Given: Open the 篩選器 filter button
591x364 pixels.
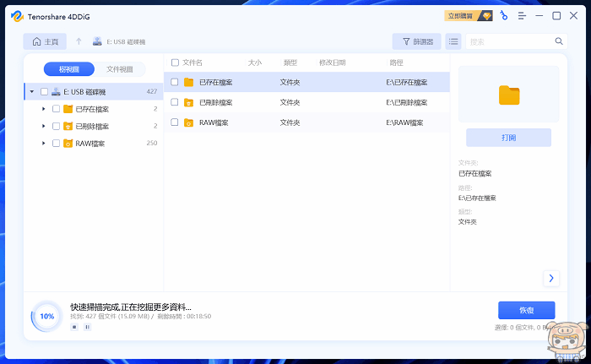Looking at the screenshot, I should [416, 41].
